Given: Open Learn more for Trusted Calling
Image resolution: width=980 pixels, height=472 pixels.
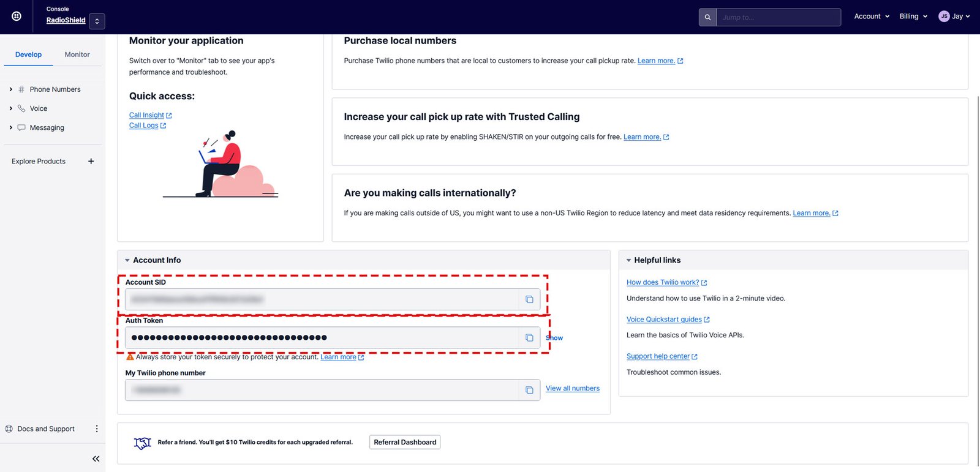Looking at the screenshot, I should (642, 137).
